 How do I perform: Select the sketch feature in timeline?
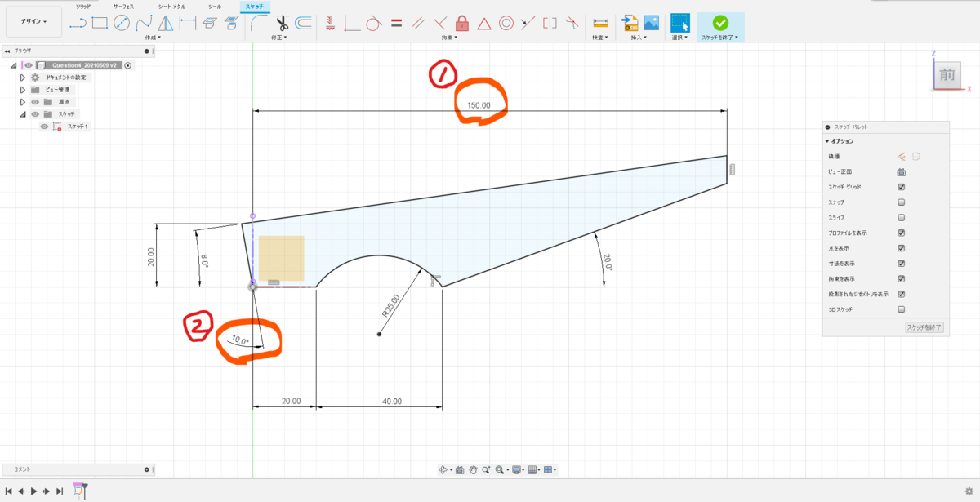pos(79,491)
